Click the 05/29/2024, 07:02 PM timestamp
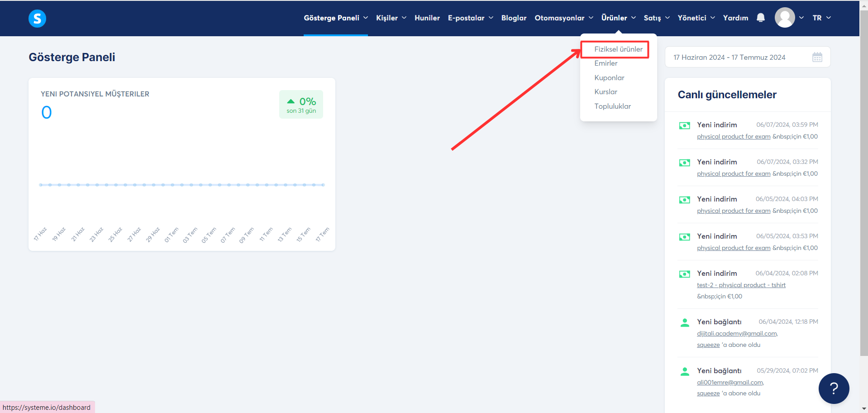868x413 pixels. [x=787, y=371]
